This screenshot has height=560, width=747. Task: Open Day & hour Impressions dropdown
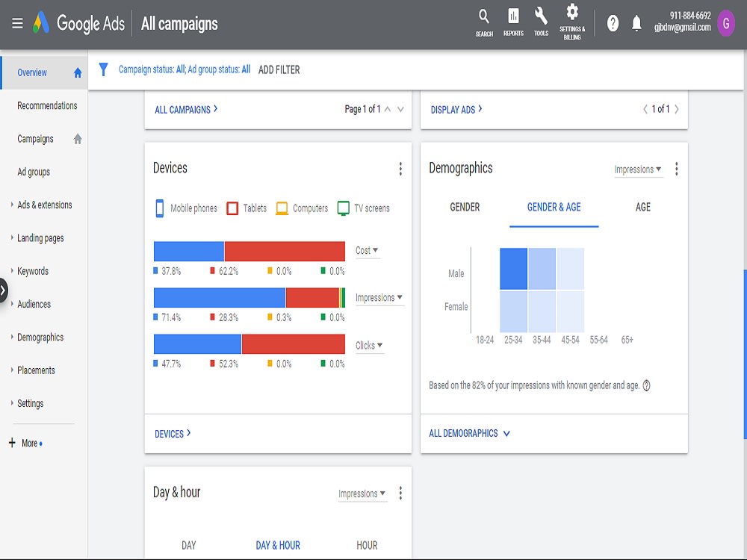click(362, 494)
